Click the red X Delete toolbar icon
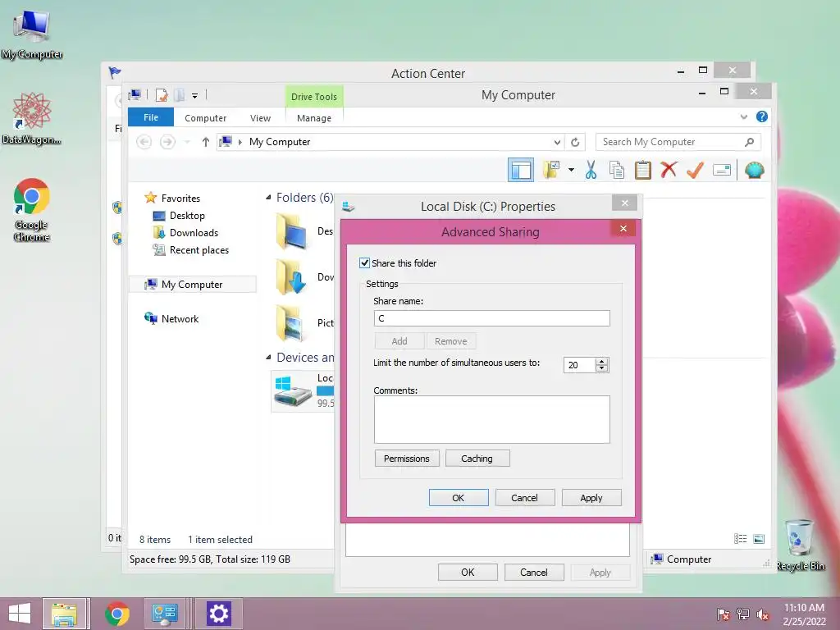 coord(669,171)
